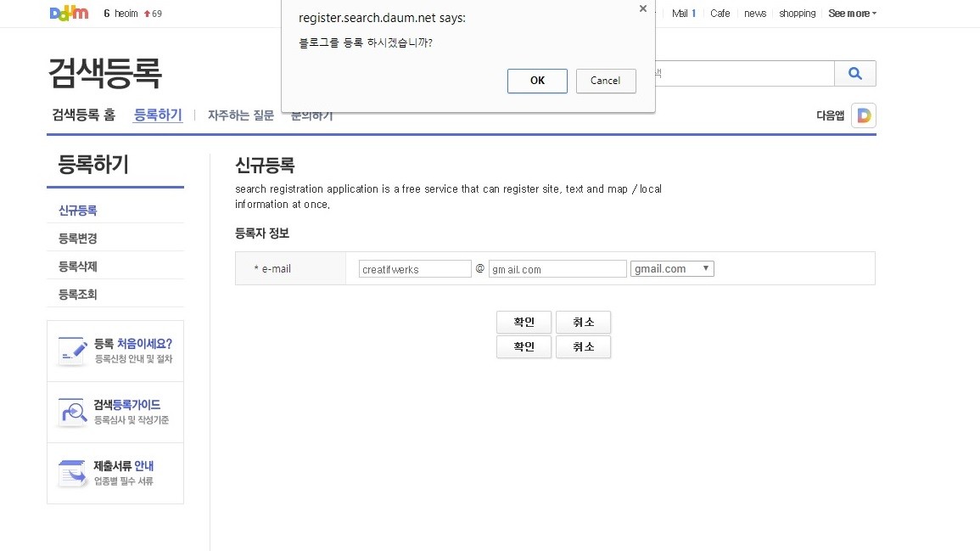The image size is (980, 551).
Task: Click the 확인 confirm button
Action: [x=524, y=322]
